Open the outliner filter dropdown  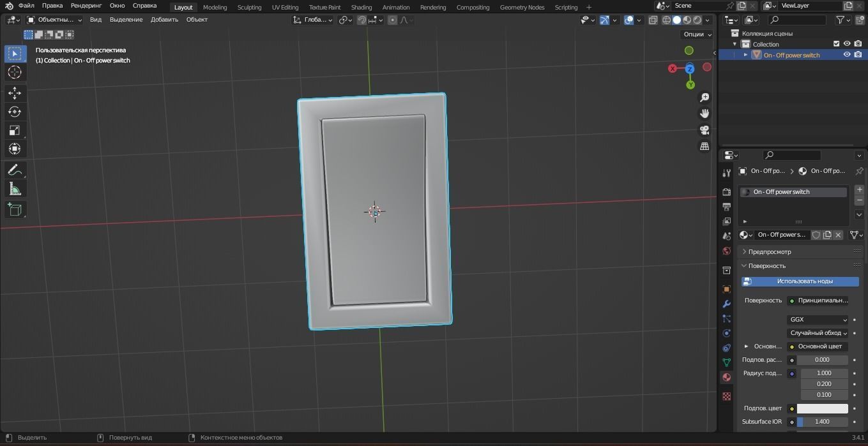843,20
